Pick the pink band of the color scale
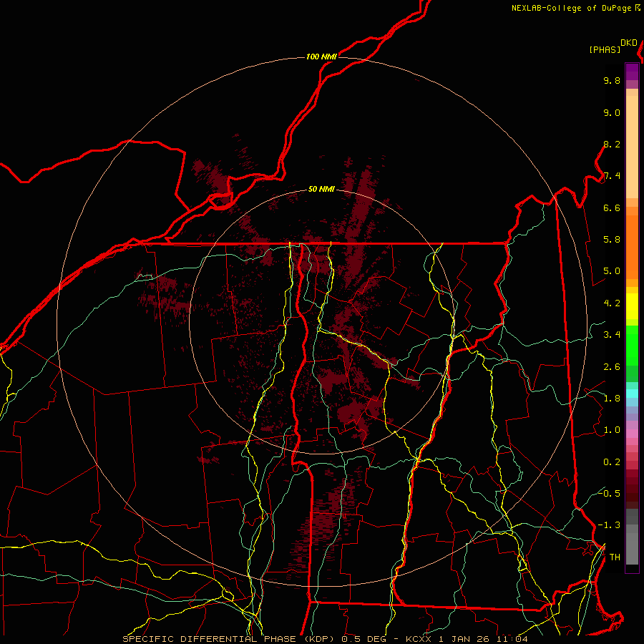 tap(632, 434)
